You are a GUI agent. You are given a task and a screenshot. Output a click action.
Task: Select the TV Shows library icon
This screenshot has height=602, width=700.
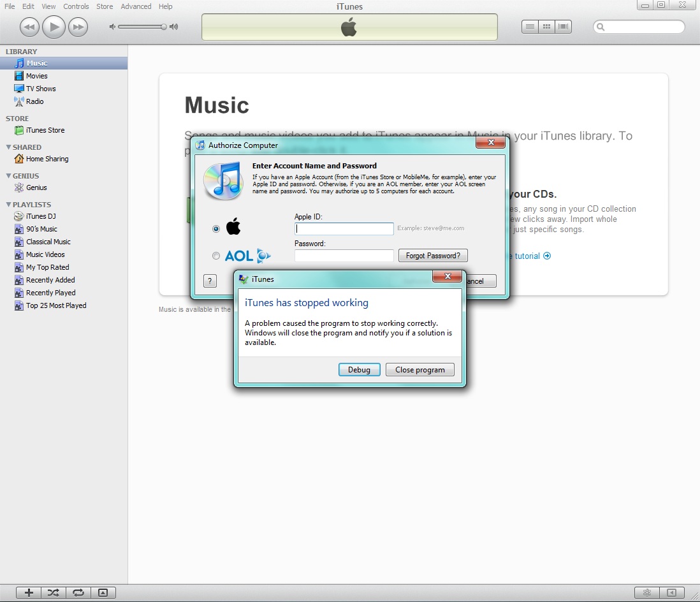[18, 89]
